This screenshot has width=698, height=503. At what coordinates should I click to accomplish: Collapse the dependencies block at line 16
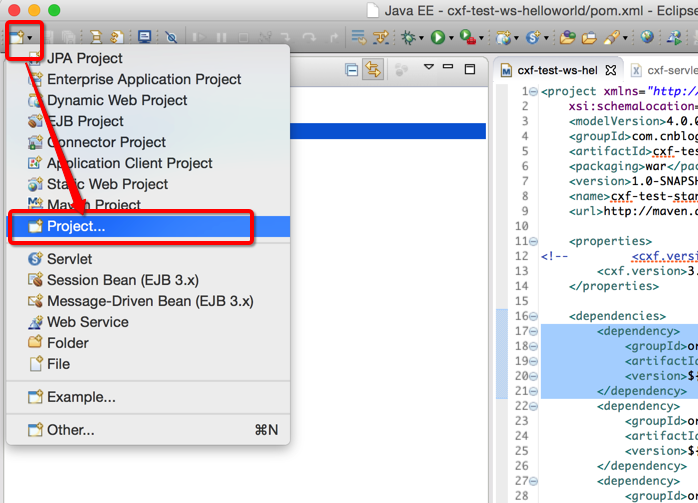533,316
